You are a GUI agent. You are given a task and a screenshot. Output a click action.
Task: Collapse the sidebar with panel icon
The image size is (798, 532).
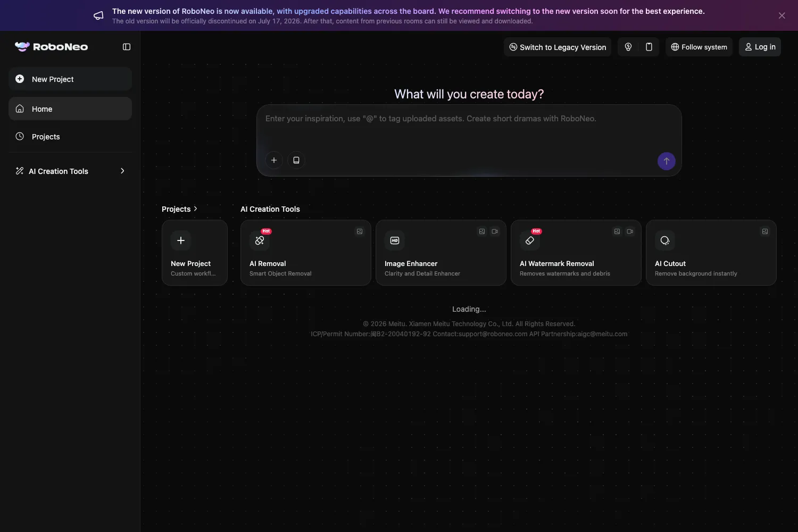tap(127, 47)
